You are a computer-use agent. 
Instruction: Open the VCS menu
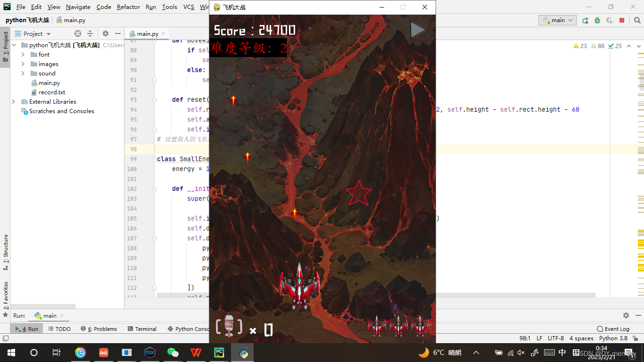[x=189, y=7]
